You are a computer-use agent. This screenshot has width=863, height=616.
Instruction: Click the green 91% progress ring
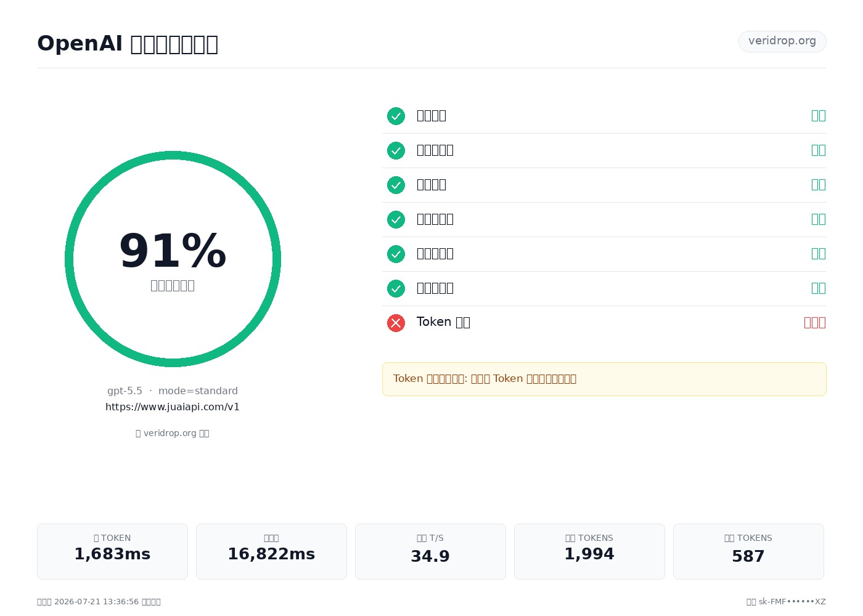[173, 259]
